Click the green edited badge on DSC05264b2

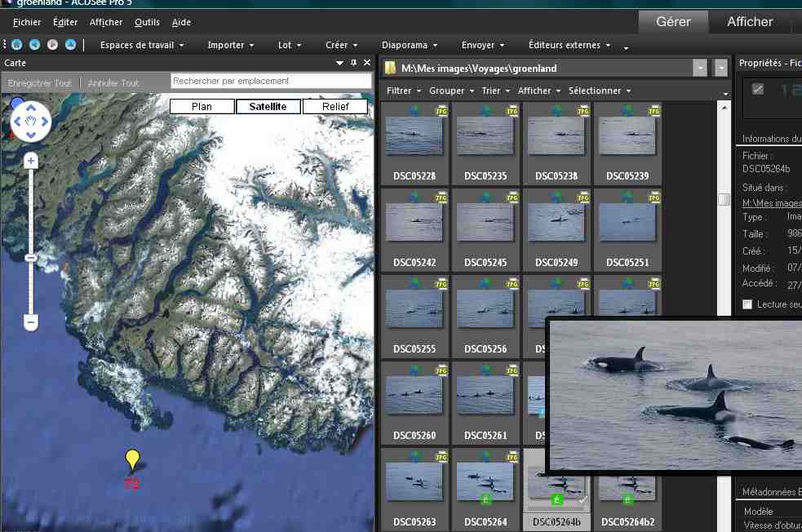[x=627, y=499]
